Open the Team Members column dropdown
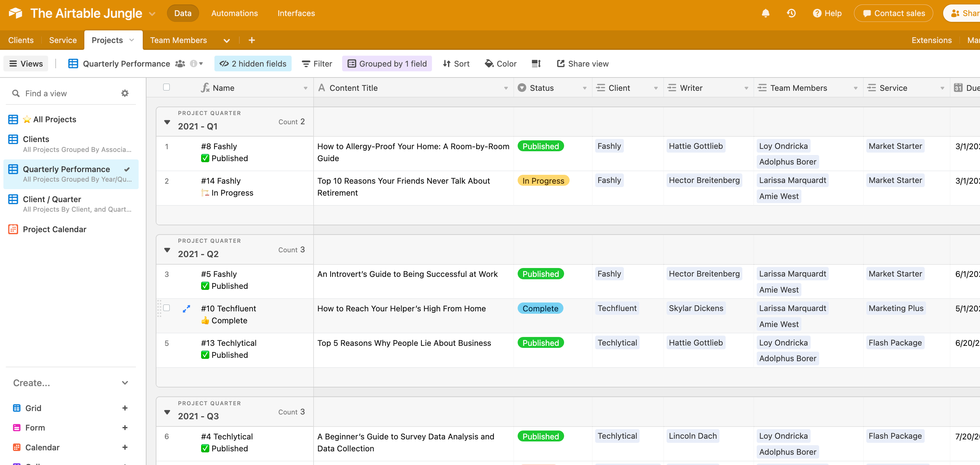Viewport: 980px width, 465px height. click(x=855, y=88)
